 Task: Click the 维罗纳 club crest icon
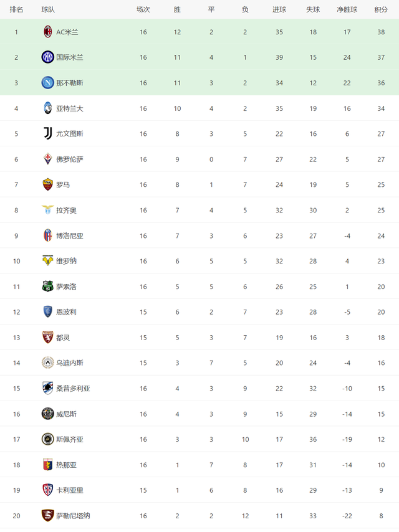click(x=47, y=261)
